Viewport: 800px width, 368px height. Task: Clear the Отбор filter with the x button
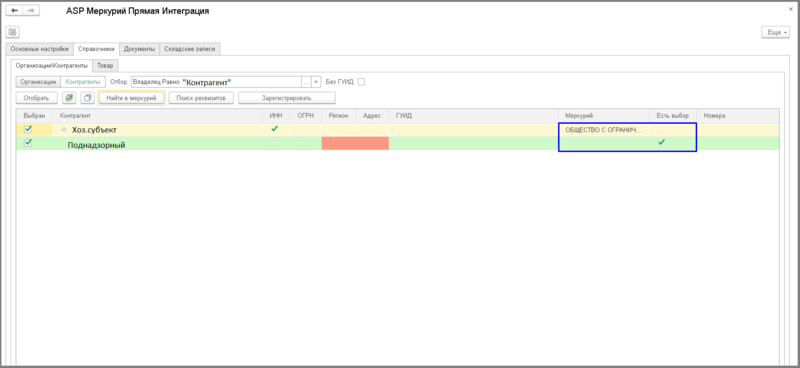(x=315, y=82)
